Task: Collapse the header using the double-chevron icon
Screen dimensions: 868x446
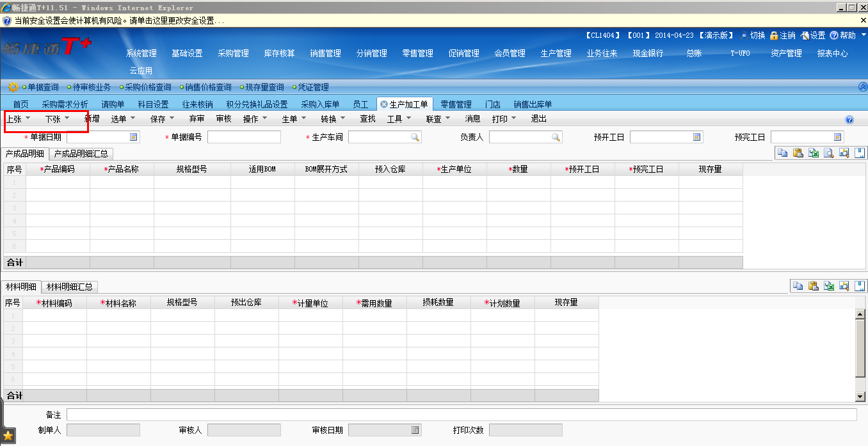Action: 862,87
